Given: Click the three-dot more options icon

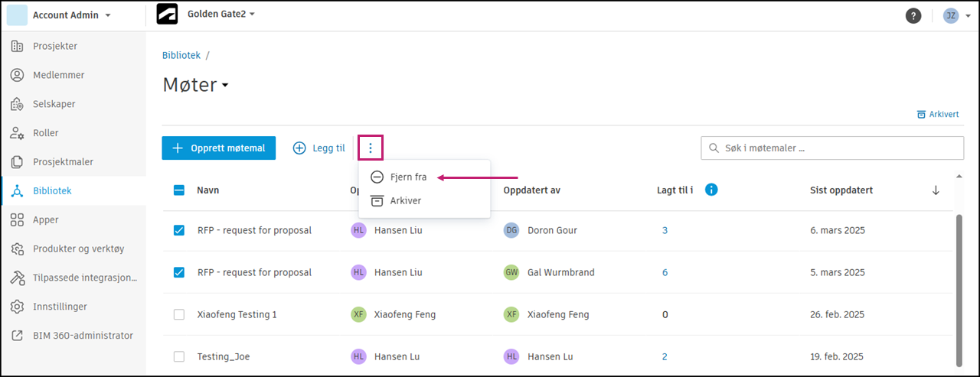Looking at the screenshot, I should (371, 148).
